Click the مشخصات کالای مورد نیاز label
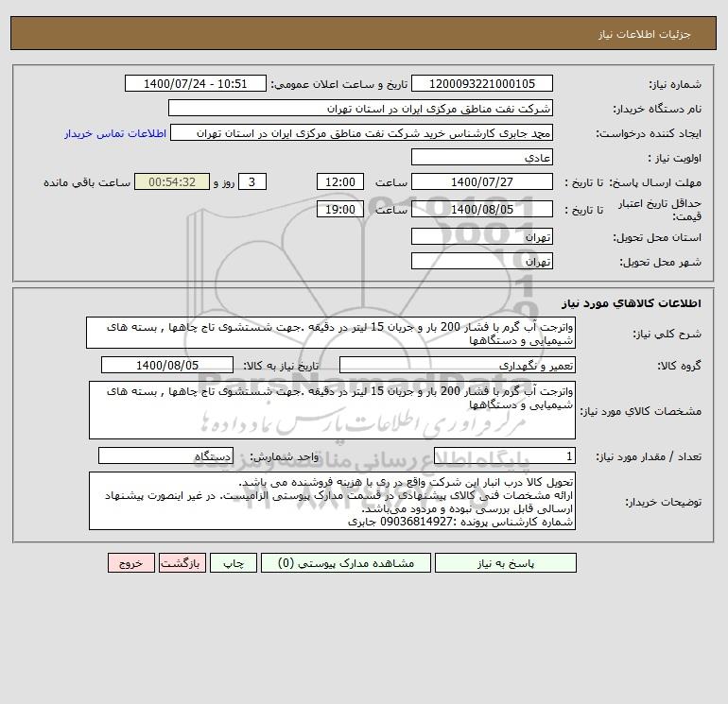 click(x=641, y=411)
